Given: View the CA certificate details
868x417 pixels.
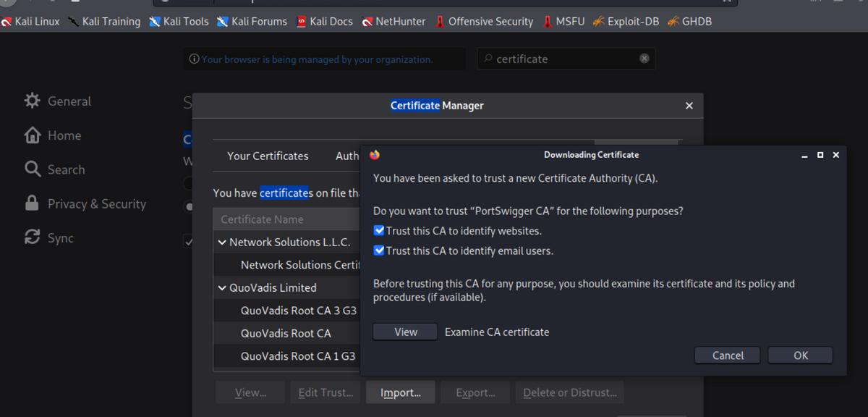Looking at the screenshot, I should coord(405,332).
